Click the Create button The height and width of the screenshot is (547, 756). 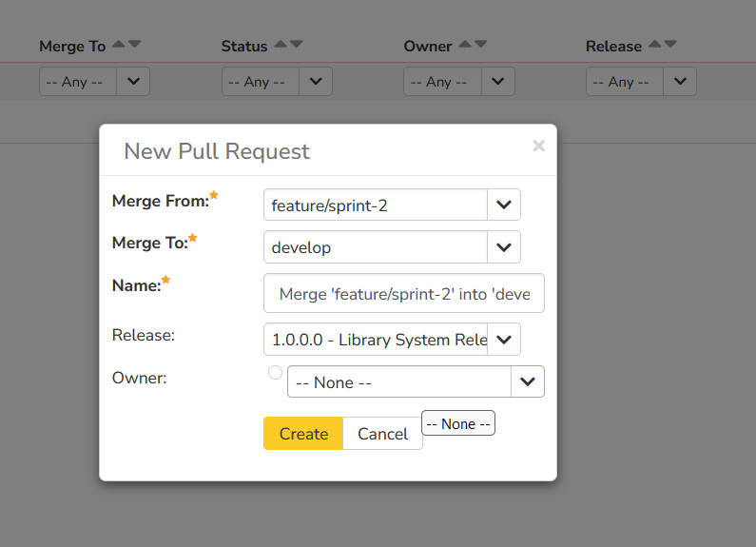(303, 434)
